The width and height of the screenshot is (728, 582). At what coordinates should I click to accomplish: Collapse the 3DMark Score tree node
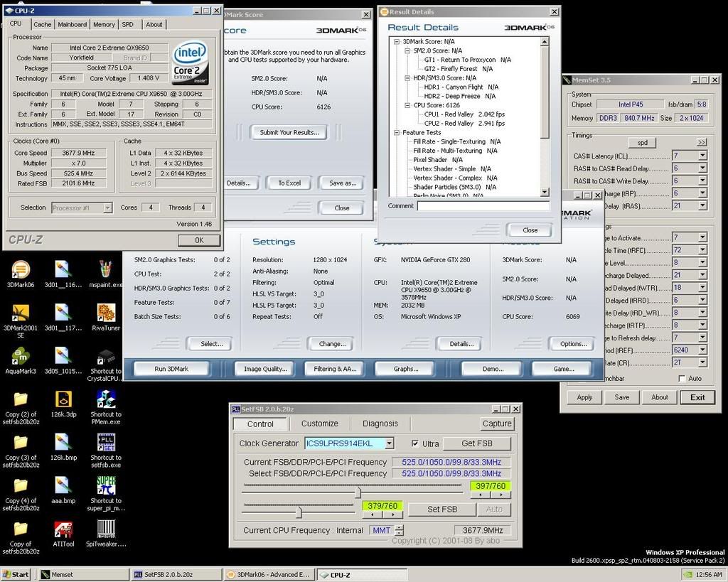click(397, 42)
